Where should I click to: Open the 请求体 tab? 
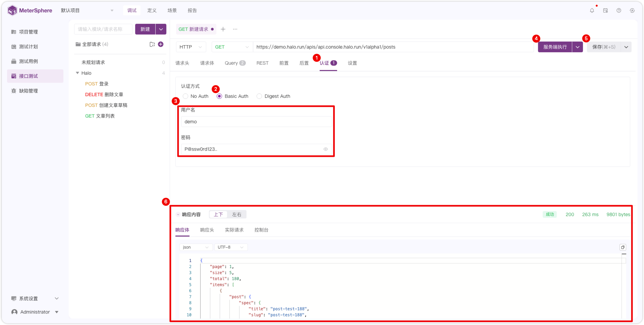coord(207,63)
